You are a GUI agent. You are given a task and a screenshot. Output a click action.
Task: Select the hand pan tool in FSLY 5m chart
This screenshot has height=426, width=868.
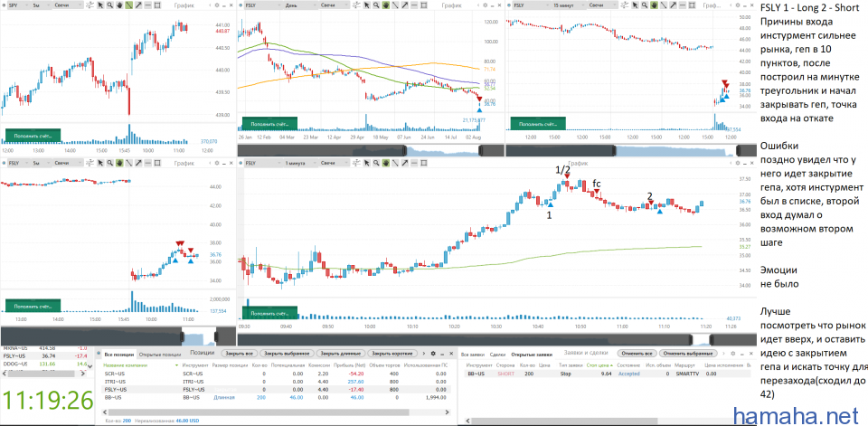[119, 163]
